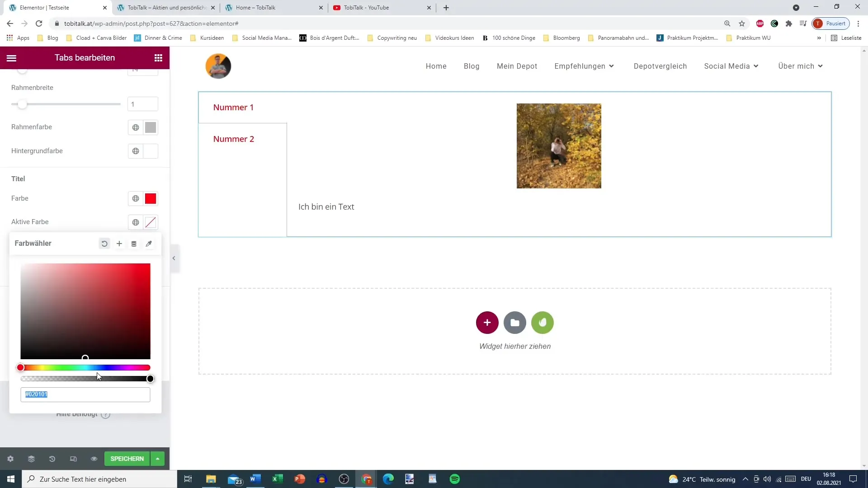This screenshot has height=488, width=868.
Task: Click the Rahmenbreite number field
Action: click(x=143, y=104)
